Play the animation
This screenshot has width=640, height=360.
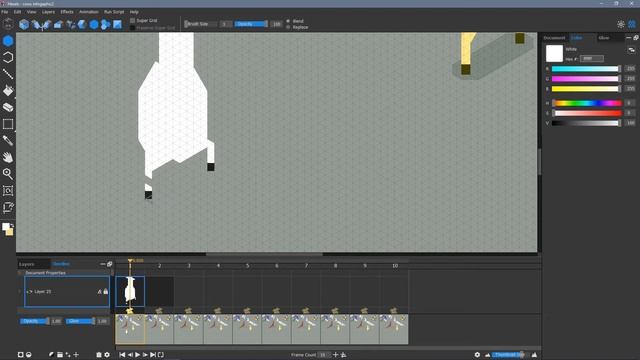pyautogui.click(x=138, y=355)
